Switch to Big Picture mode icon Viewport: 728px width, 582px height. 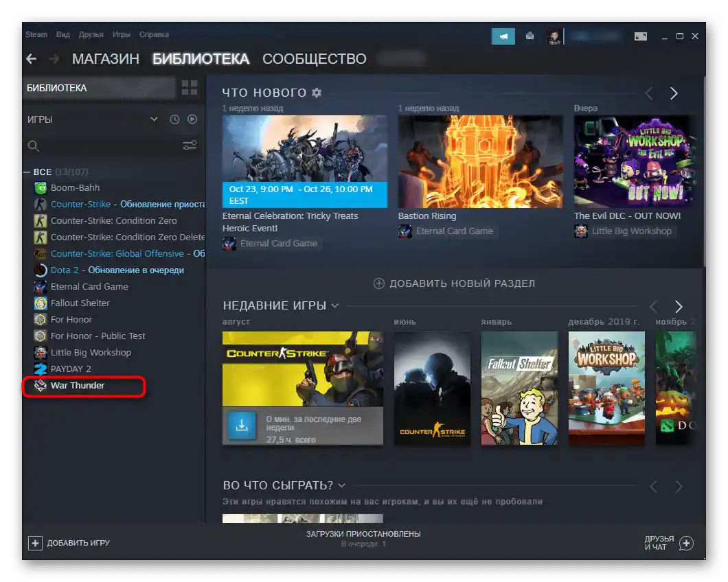tap(640, 36)
